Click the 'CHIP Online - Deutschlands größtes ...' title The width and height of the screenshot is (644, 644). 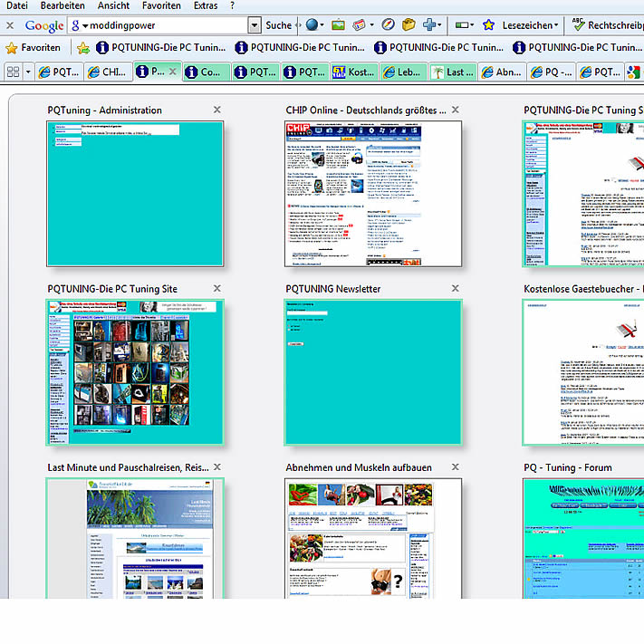366,111
